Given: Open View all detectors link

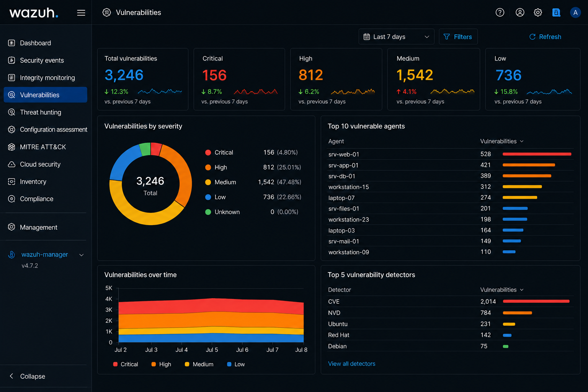Looking at the screenshot, I should 352,364.
